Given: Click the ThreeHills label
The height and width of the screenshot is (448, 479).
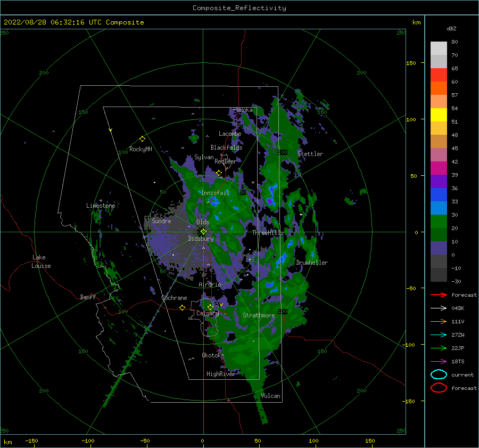Looking at the screenshot, I should (268, 233).
